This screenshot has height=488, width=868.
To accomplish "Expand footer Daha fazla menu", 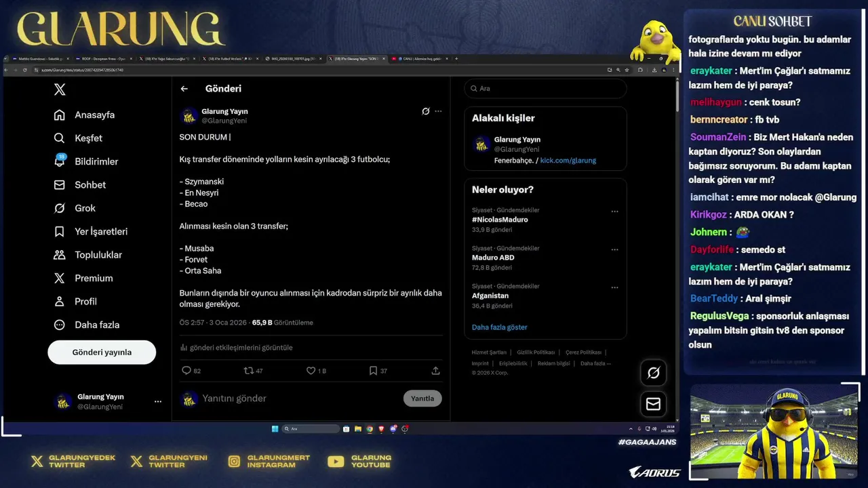I will click(x=595, y=363).
